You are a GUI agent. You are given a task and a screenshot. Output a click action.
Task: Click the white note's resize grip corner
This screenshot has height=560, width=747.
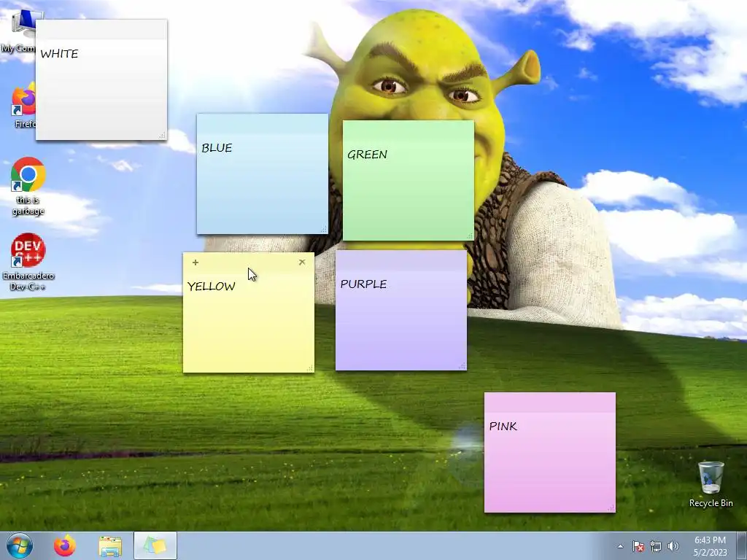coord(163,136)
